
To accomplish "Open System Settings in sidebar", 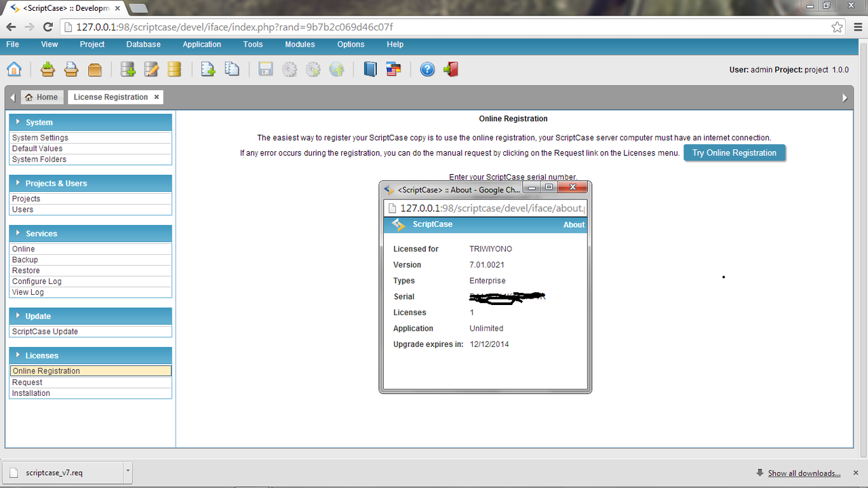I will [x=90, y=138].
